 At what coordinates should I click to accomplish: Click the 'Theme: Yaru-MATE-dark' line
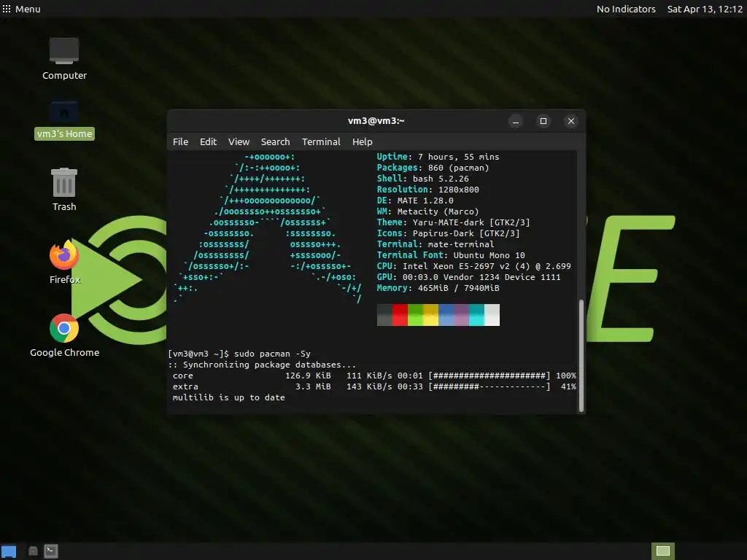coord(453,222)
